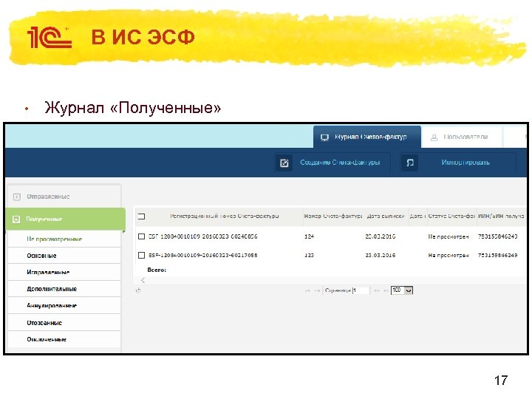The image size is (532, 399).
Task: Sort by Дата выписки column header
Action: [x=386, y=216]
